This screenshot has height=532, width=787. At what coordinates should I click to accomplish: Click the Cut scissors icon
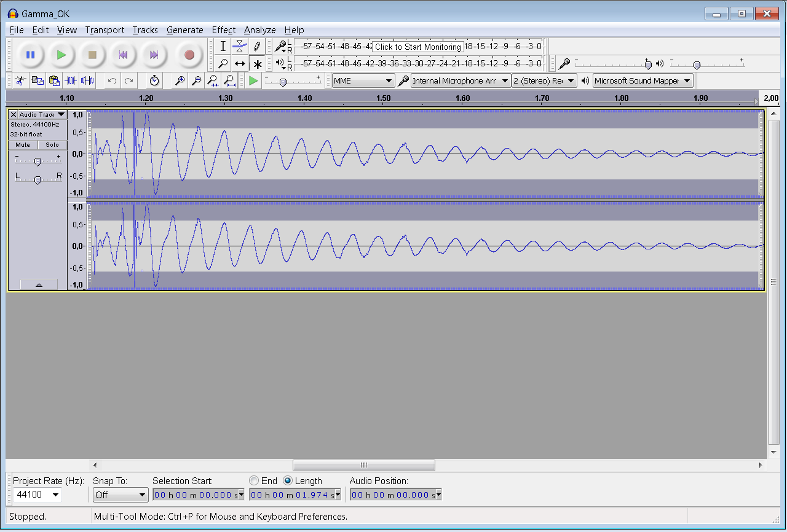point(20,80)
